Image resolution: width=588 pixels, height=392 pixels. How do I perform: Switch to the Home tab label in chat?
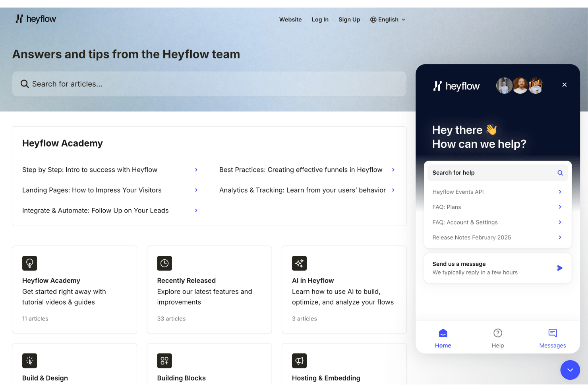443,346
